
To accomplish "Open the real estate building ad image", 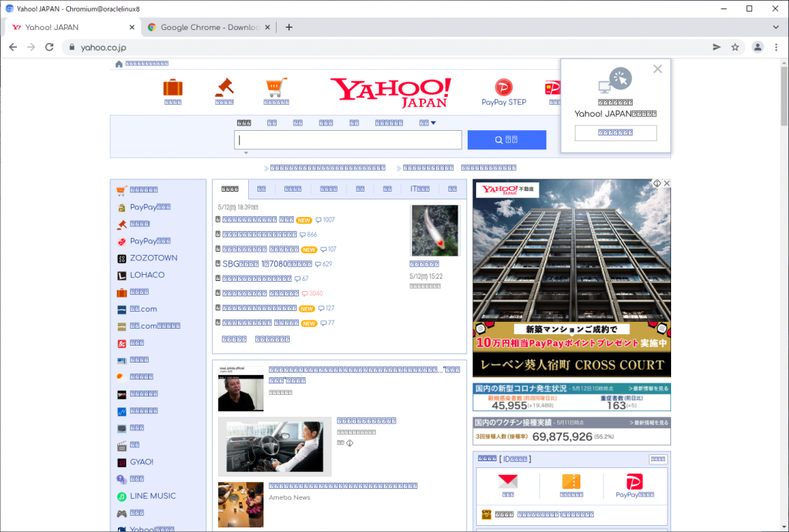I will click(572, 278).
